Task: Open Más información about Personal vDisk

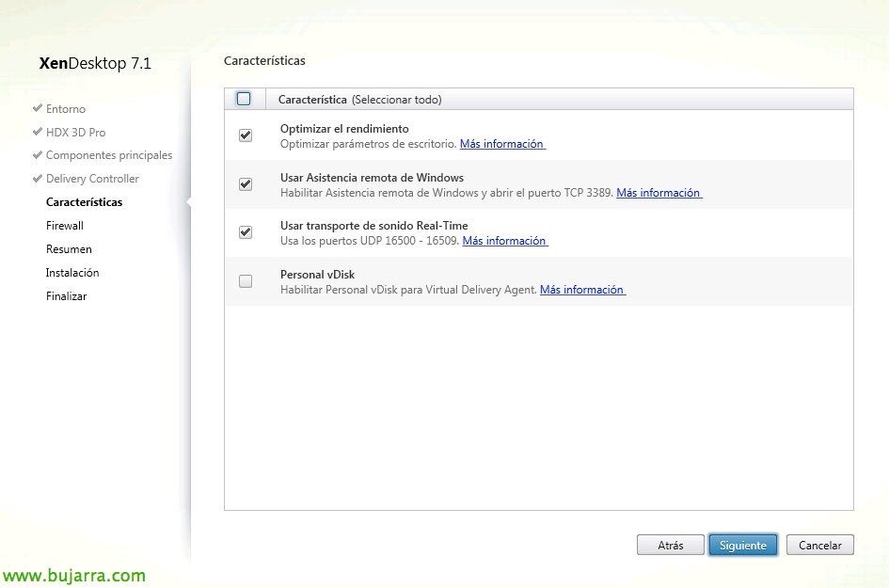Action: [582, 290]
